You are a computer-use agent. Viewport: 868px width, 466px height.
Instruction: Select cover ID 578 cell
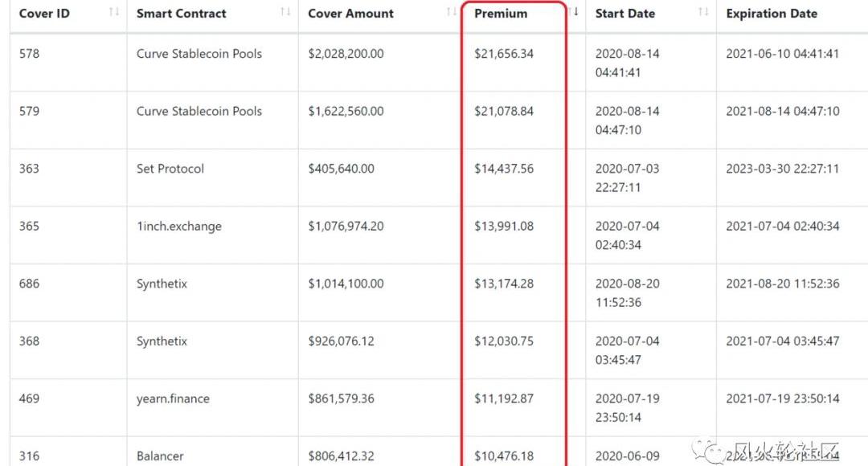pyautogui.click(x=29, y=54)
